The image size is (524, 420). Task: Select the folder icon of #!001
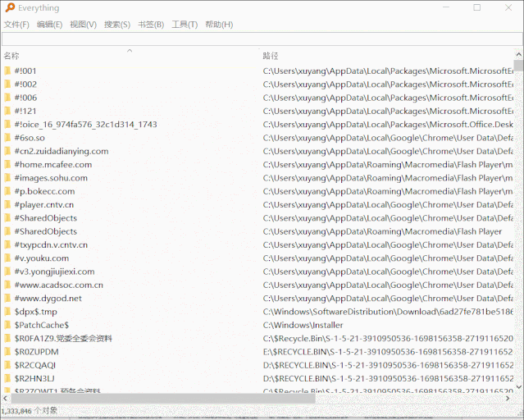pos(7,71)
